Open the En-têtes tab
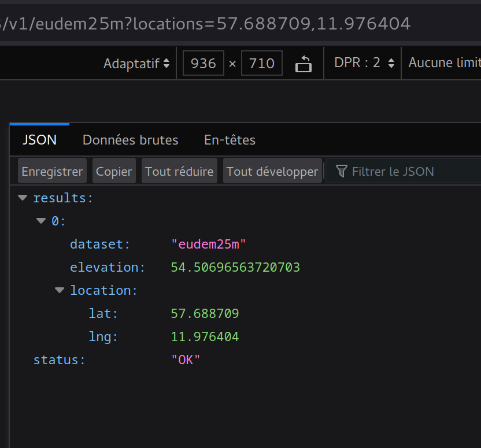 tap(230, 140)
